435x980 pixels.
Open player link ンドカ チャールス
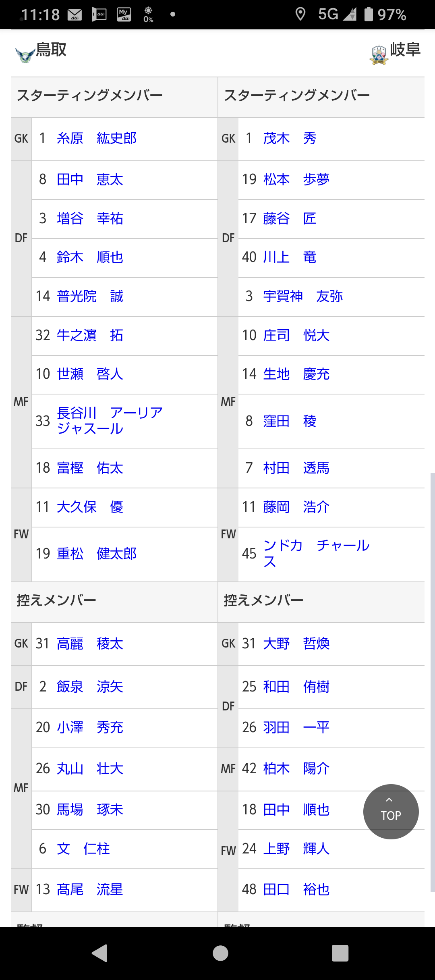(x=316, y=553)
